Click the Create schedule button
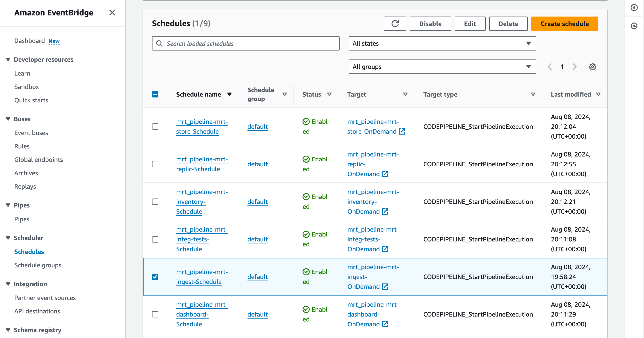This screenshot has height=338, width=644. [564, 24]
